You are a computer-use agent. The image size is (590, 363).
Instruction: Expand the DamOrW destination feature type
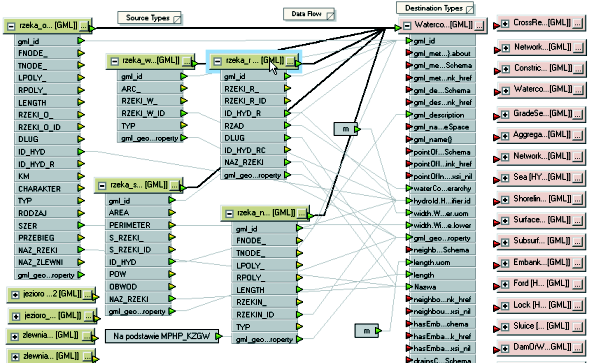(x=505, y=348)
